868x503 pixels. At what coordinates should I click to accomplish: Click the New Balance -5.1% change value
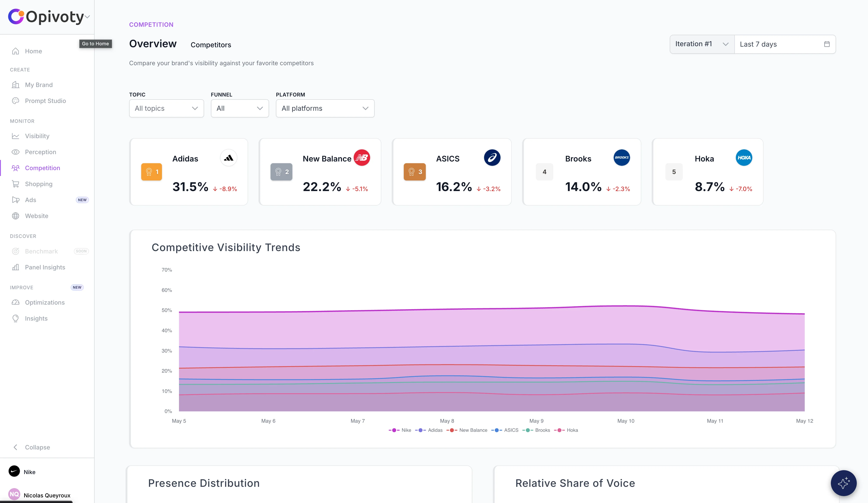(x=357, y=189)
